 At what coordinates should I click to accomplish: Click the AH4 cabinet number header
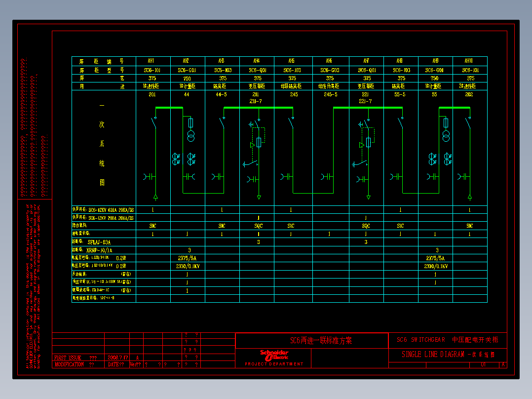(x=257, y=61)
